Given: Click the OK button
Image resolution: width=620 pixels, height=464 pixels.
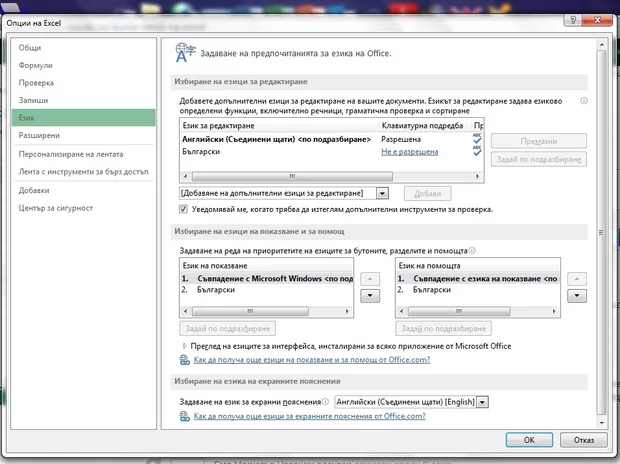Looking at the screenshot, I should point(529,440).
